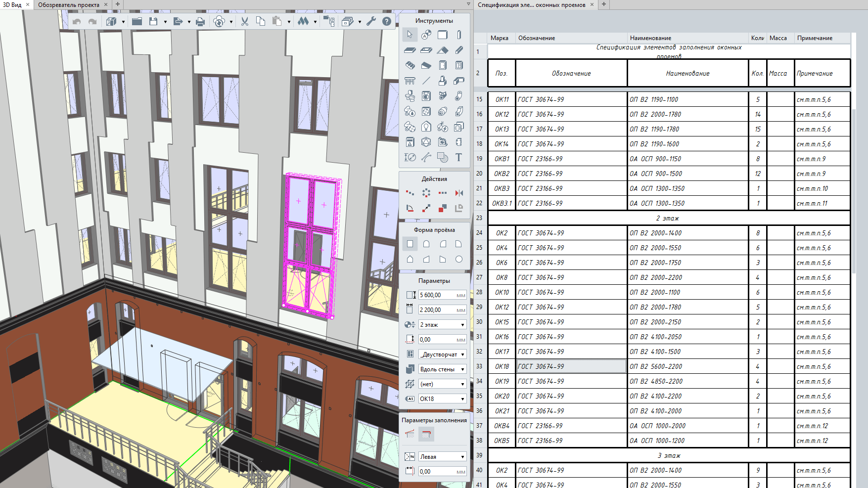Screen dimensions: 868x488
Task: Pick the Door tool icon
Action: click(443, 65)
